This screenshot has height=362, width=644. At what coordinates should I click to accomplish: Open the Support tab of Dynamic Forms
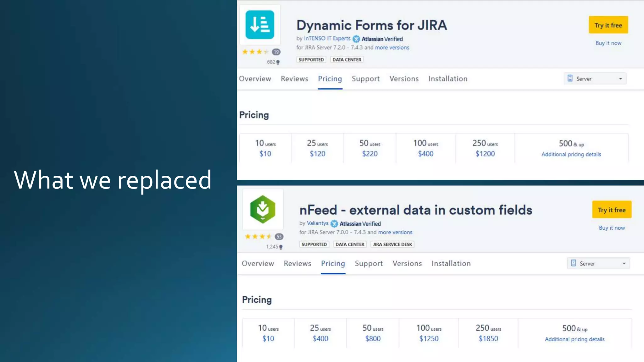pos(366,79)
